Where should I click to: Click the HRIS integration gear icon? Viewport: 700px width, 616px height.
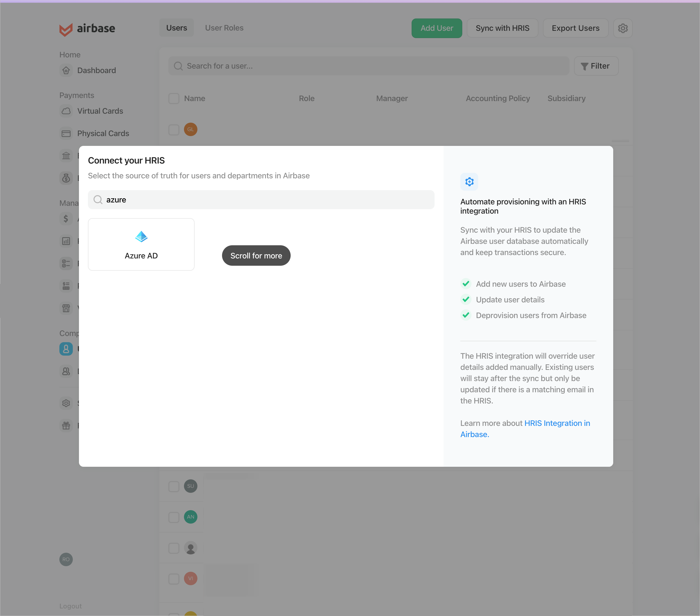(x=469, y=181)
